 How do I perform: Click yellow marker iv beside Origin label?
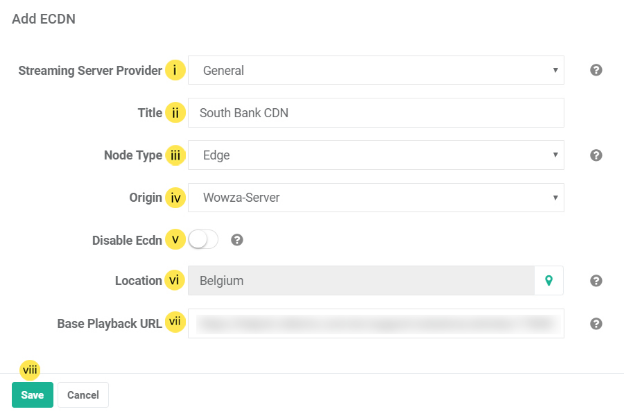point(175,198)
